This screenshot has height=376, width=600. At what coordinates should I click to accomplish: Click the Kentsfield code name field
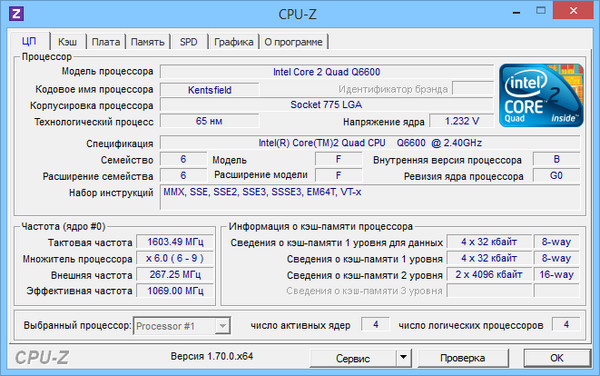point(209,90)
